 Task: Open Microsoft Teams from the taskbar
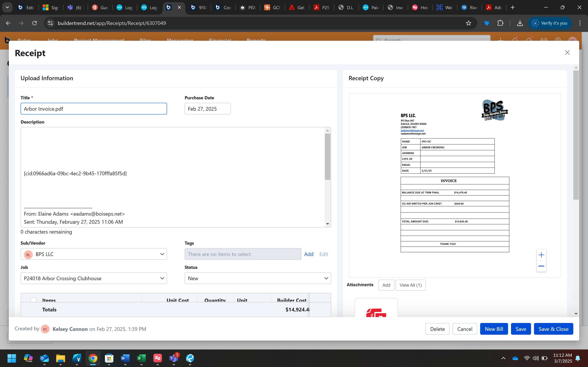coord(173,358)
